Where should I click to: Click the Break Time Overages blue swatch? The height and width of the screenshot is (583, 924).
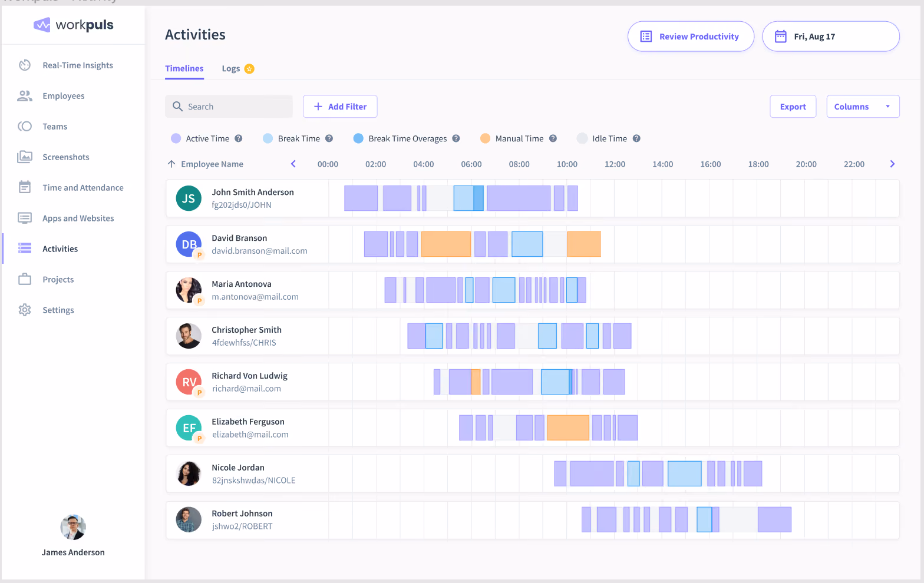[358, 138]
